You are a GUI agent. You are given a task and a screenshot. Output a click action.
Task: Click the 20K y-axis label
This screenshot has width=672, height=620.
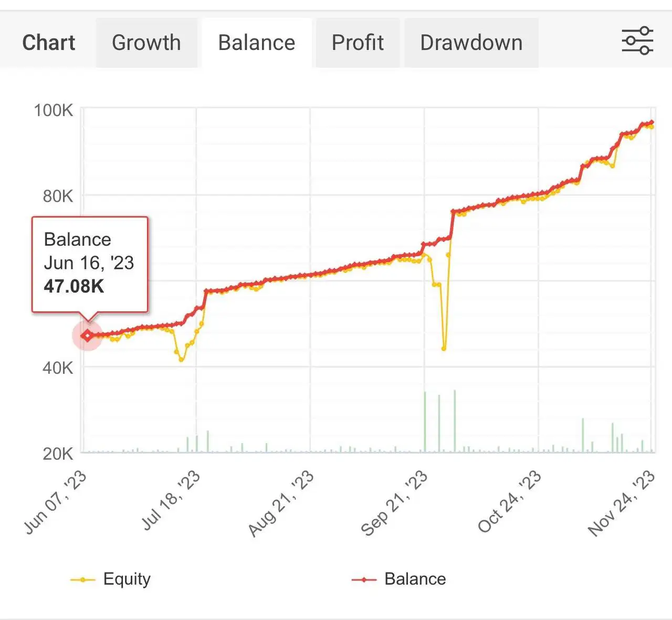[x=57, y=454]
